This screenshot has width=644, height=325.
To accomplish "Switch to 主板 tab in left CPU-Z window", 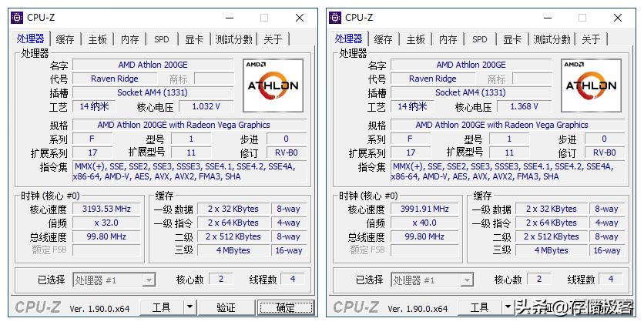I will 97,39.
